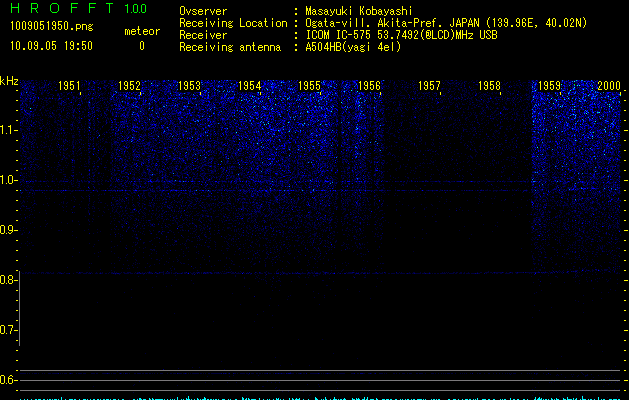Click the ICOM IC-575 receiver value
Viewport: 629px width, 400px height.
(x=402, y=35)
